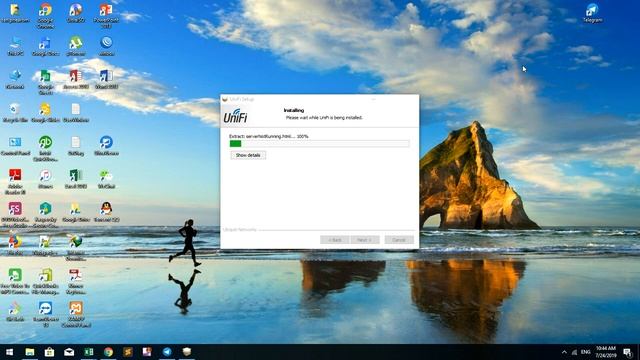Viewport: 640px width, 360px height.
Task: Open the XAMPP Control Panel shortcut
Action: 76,314
